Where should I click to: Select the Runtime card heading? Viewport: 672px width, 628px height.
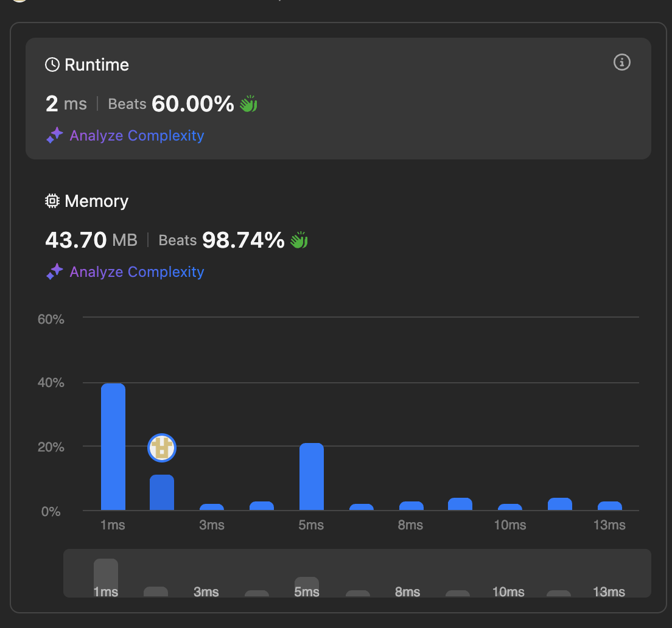coord(96,65)
